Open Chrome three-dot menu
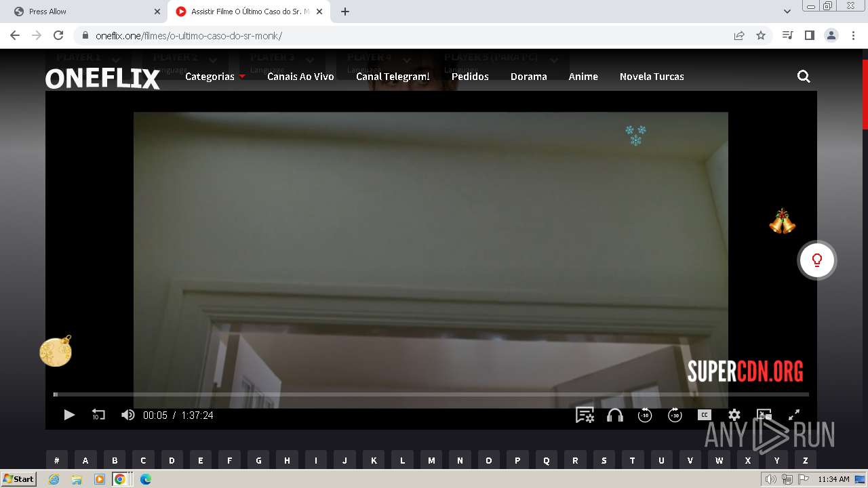Viewport: 868px width, 488px height. click(852, 35)
